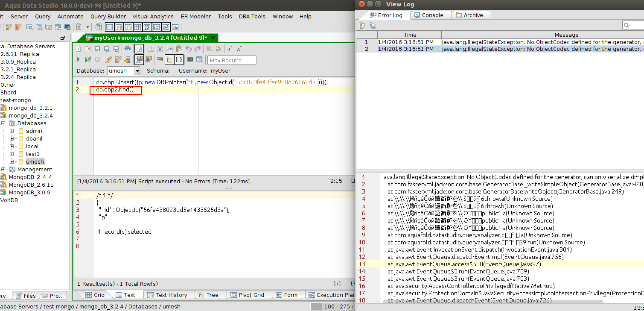This screenshot has height=311, width=644.
Task: Click the Undo arrow icon
Action: click(188, 49)
